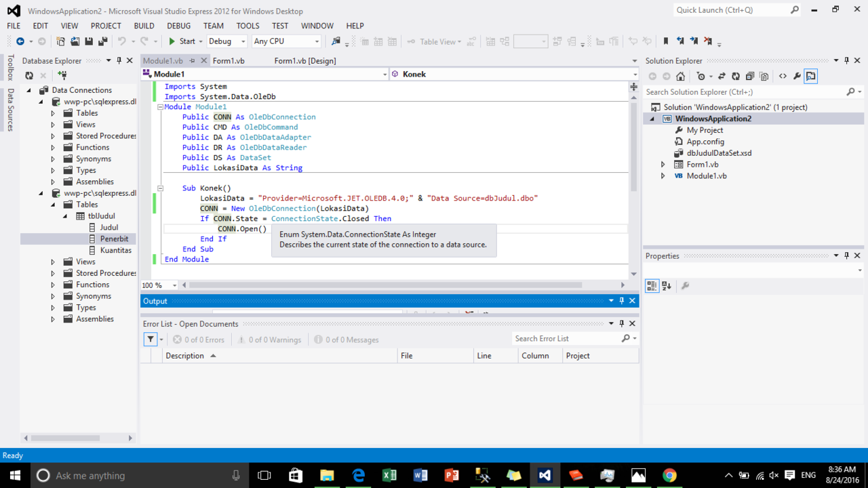868x488 pixels.
Task: Refresh the Database Explorer
Action: [29, 76]
